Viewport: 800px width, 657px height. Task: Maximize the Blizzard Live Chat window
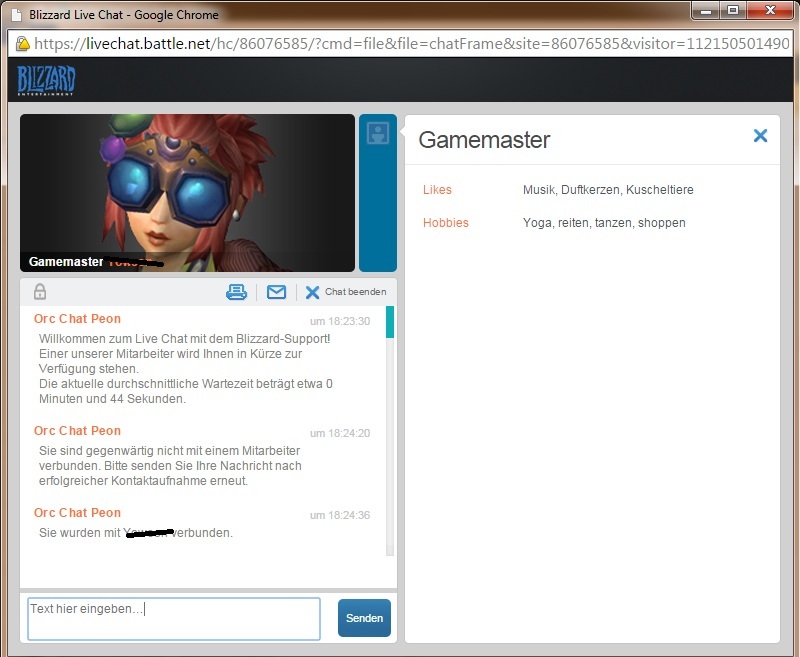click(x=733, y=11)
